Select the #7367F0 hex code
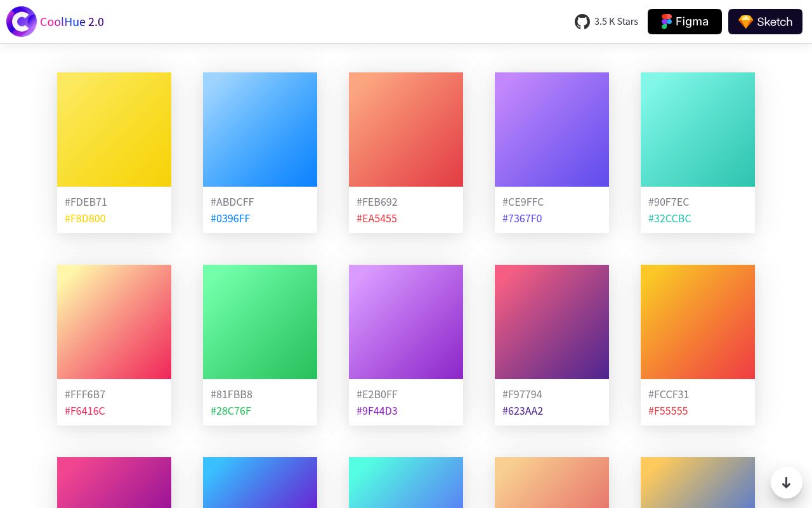Viewport: 812px width, 508px height. coord(522,218)
